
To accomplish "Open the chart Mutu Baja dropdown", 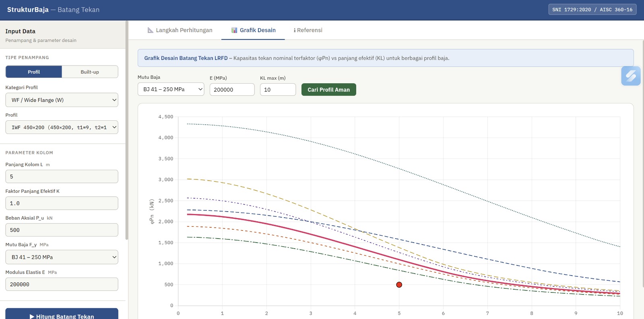I will pos(171,89).
